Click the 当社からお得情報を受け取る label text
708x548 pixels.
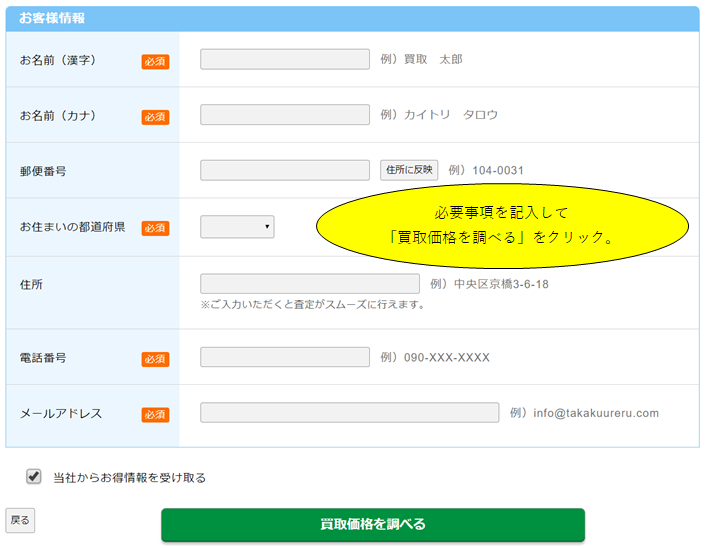(x=130, y=478)
